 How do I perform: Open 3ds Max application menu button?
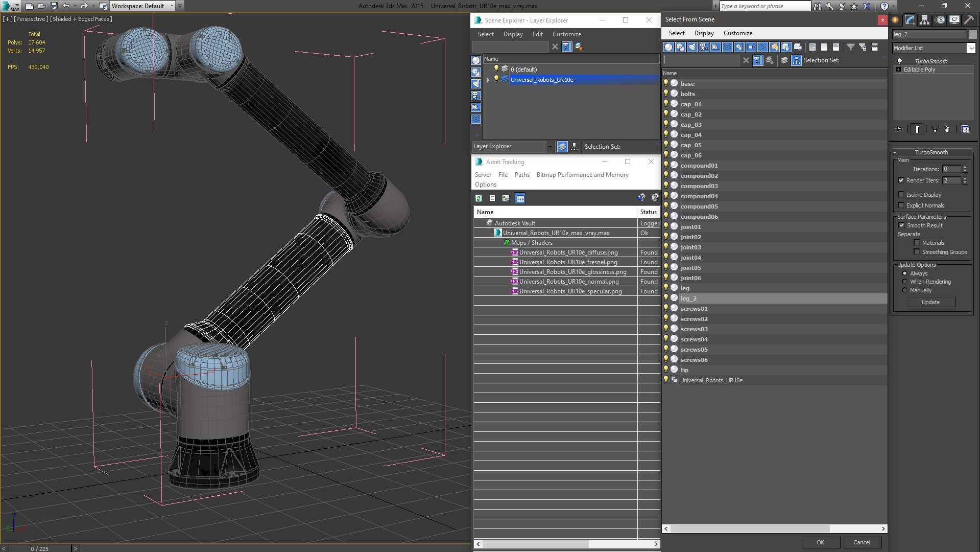coord(10,6)
